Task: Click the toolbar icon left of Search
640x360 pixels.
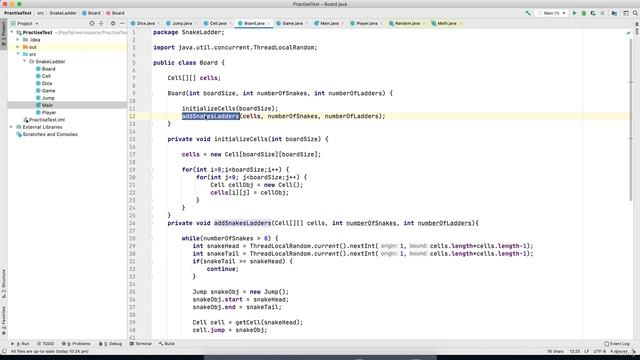Action: 626,13
